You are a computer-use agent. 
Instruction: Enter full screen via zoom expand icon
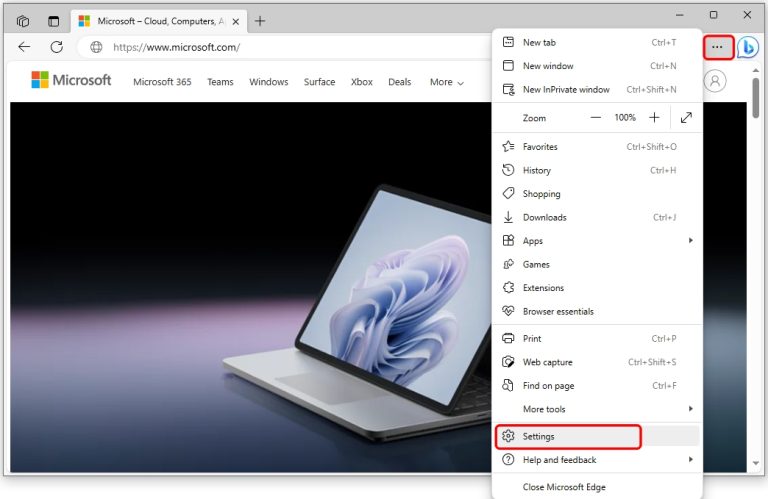click(686, 117)
